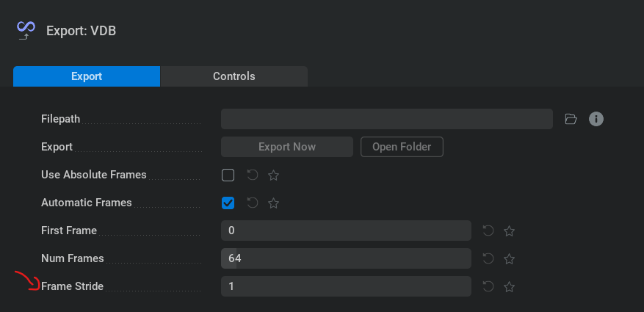Switch to the Controls tab
The image size is (644, 312).
pyautogui.click(x=234, y=76)
